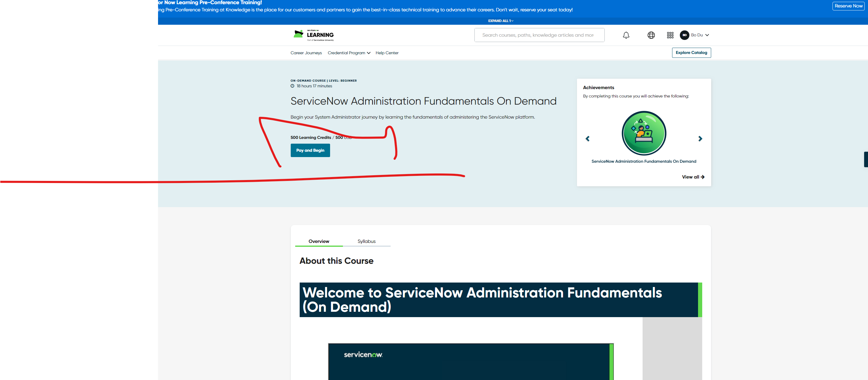868x380 pixels.
Task: Switch to the Syllabus tab
Action: (366, 241)
